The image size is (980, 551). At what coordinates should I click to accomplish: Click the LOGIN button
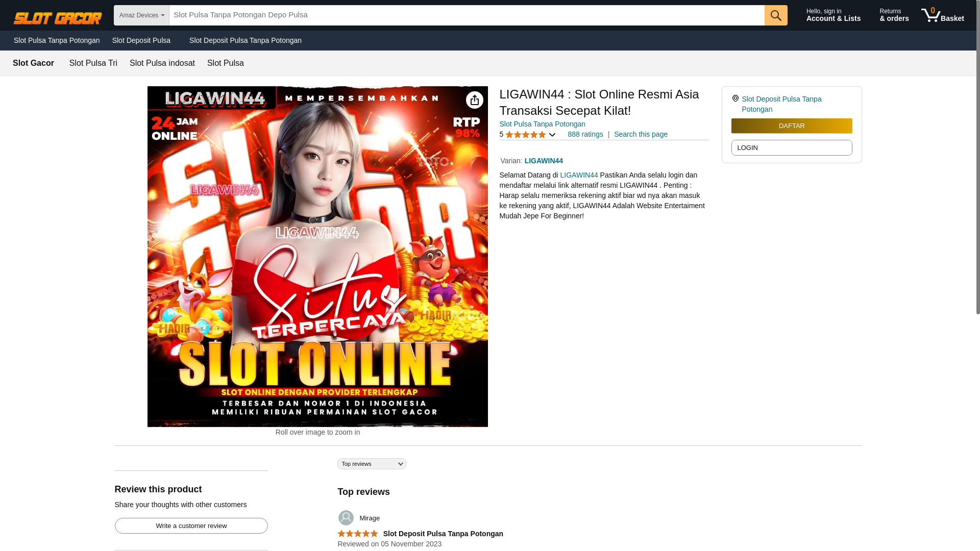coord(792,148)
